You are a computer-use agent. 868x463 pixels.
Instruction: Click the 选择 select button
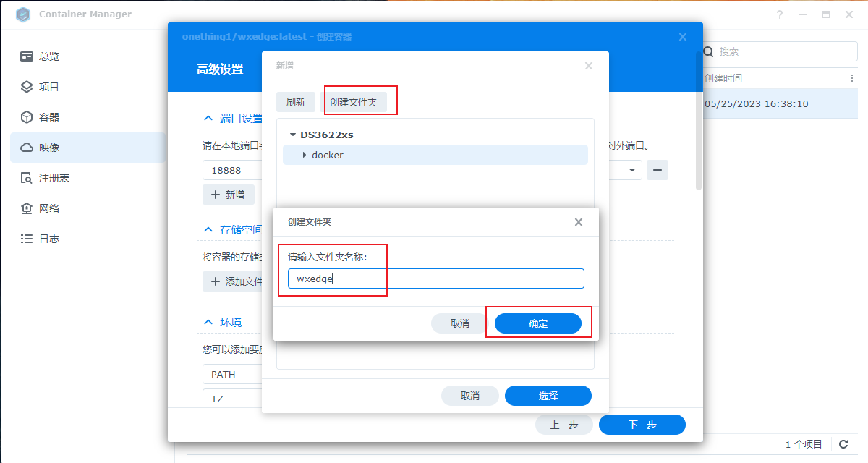tap(548, 396)
